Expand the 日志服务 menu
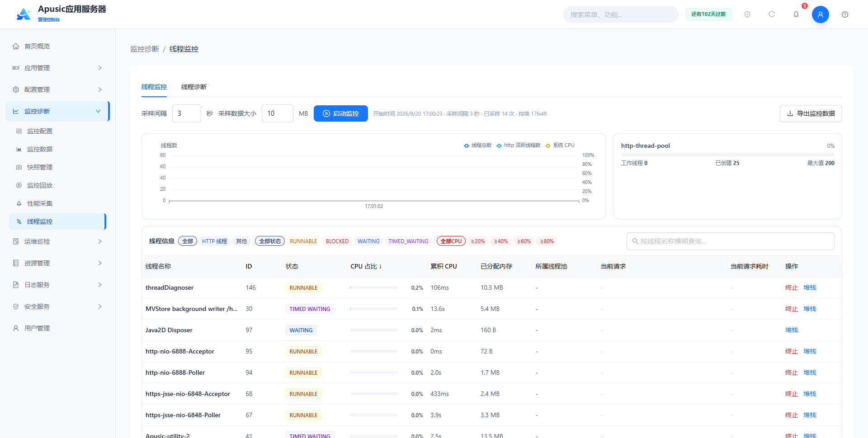868x438 pixels. pos(58,285)
